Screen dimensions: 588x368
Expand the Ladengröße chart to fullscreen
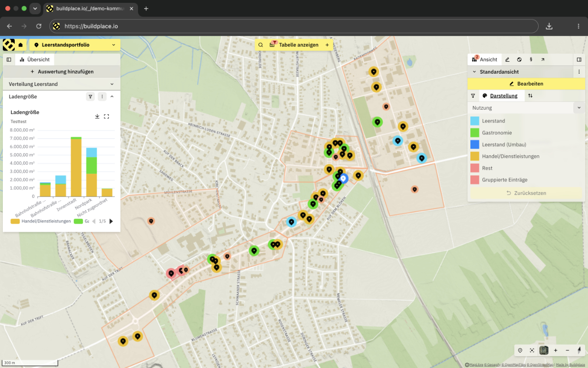pyautogui.click(x=107, y=116)
